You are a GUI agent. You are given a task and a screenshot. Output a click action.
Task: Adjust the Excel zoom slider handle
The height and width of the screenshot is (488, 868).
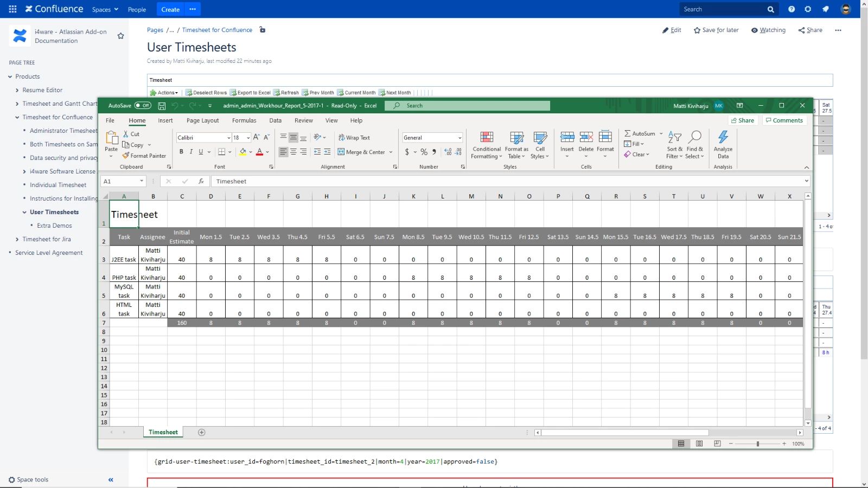click(758, 444)
